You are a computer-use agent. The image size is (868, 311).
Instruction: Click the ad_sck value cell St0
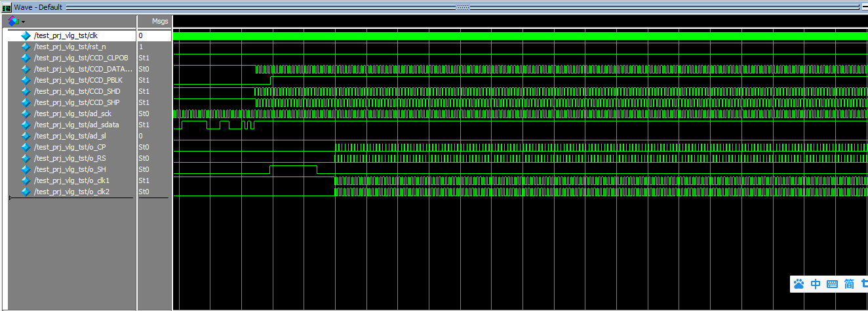[x=144, y=114]
